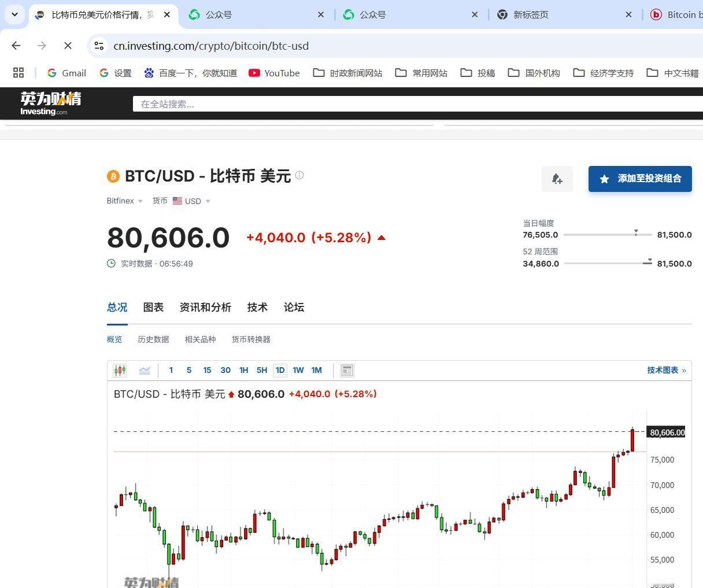Image resolution: width=703 pixels, height=588 pixels.
Task: Stop loading the page
Action: (x=67, y=46)
